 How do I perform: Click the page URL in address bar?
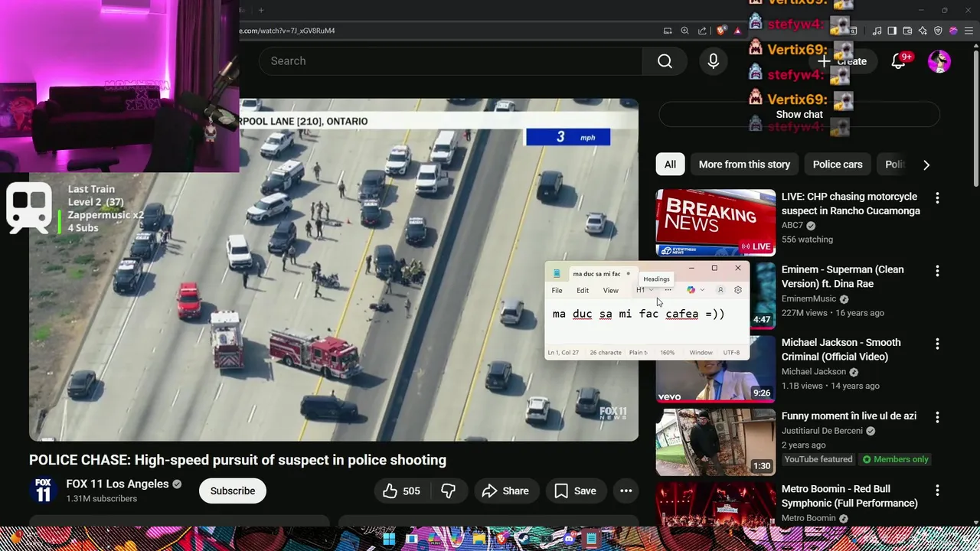point(287,31)
